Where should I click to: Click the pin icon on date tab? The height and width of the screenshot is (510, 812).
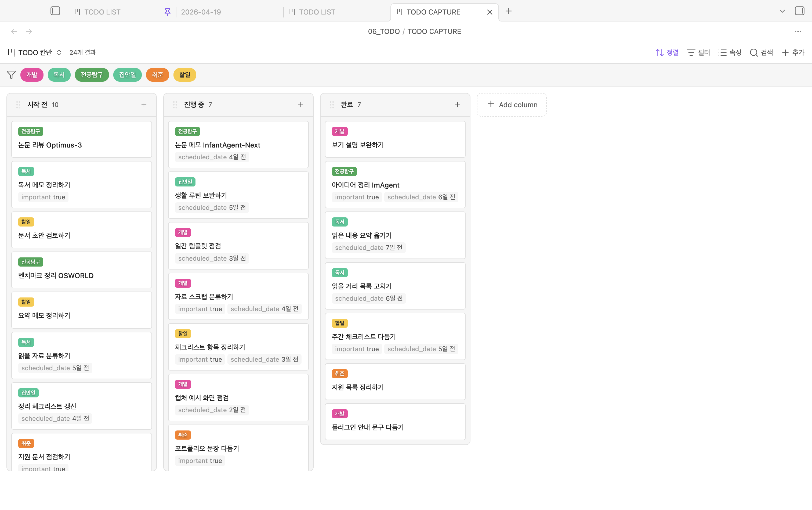tap(167, 12)
